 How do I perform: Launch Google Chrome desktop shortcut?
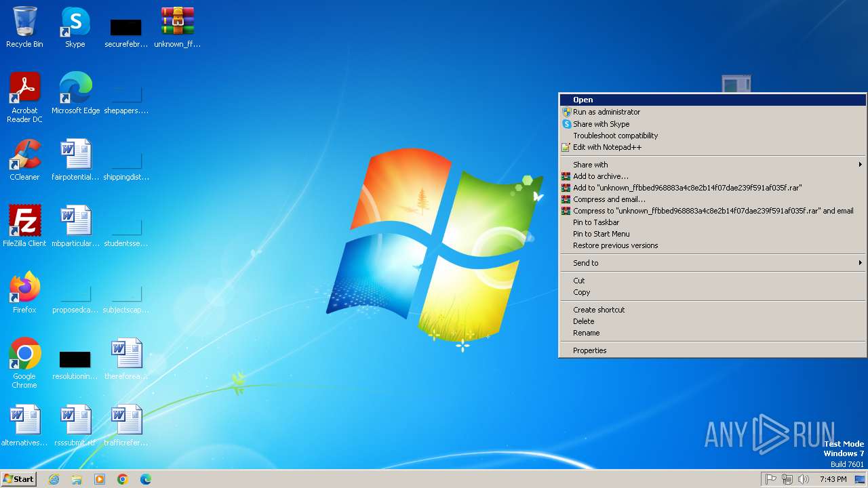(x=24, y=363)
